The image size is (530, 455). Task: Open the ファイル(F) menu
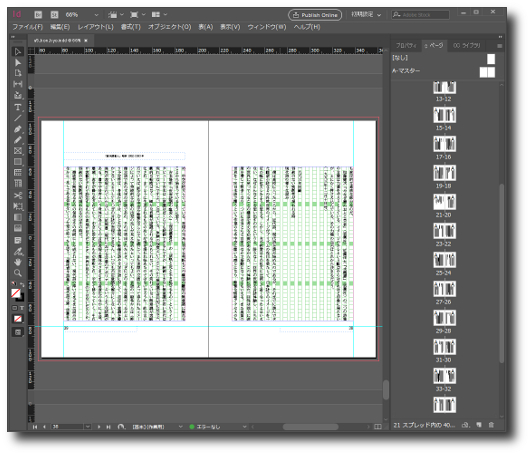[x=28, y=27]
